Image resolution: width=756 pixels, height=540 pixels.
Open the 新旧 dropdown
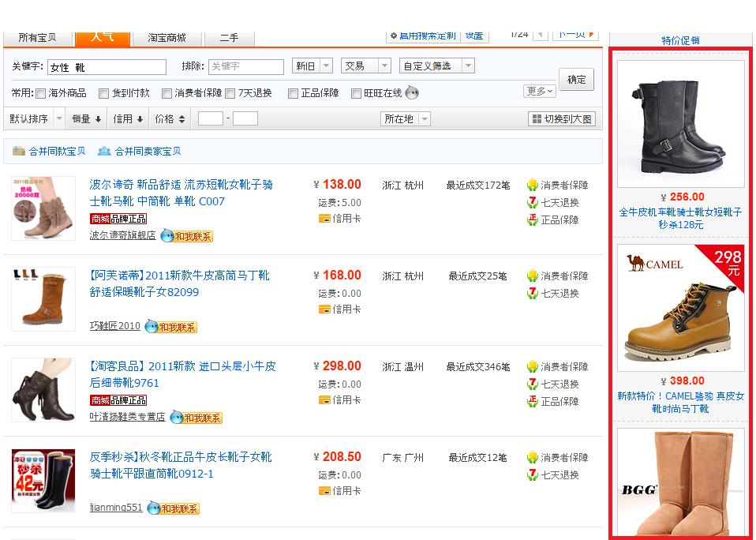(x=312, y=66)
